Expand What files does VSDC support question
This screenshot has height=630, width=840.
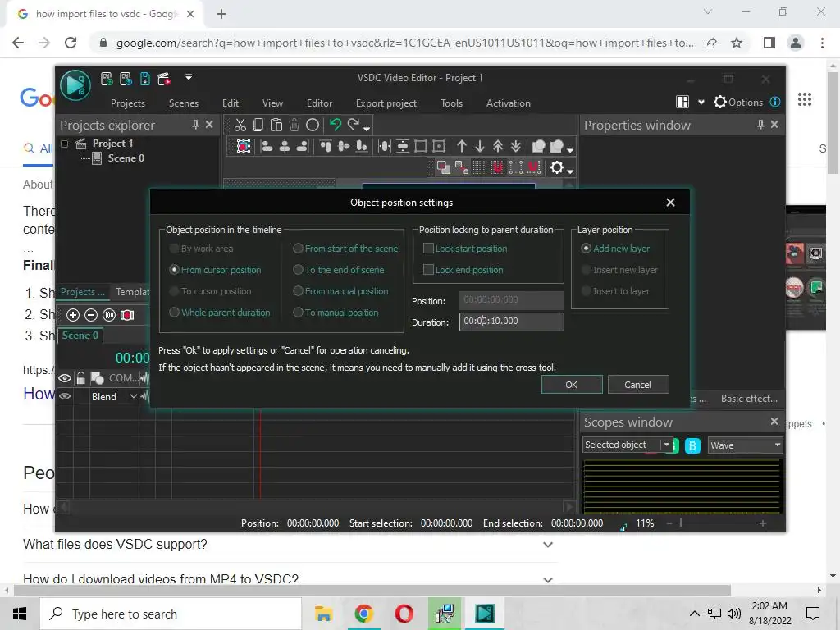pyautogui.click(x=547, y=545)
